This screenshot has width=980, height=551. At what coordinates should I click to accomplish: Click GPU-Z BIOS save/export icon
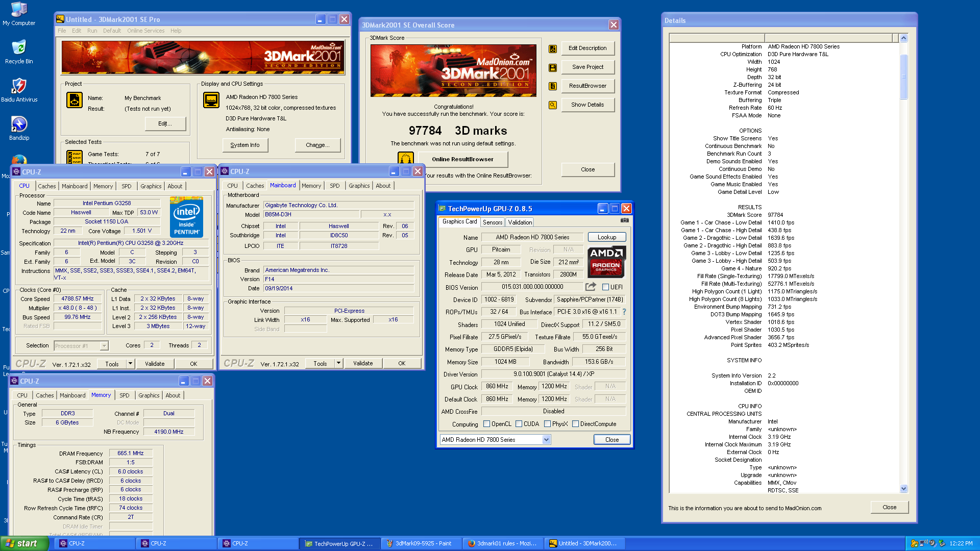(591, 287)
